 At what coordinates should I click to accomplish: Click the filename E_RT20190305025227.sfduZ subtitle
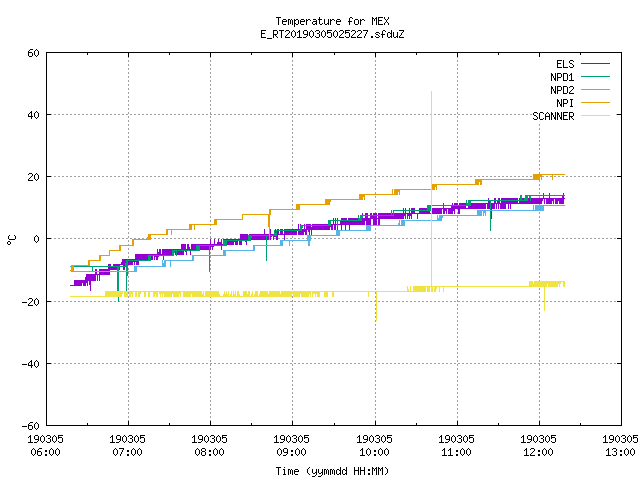[x=332, y=34]
